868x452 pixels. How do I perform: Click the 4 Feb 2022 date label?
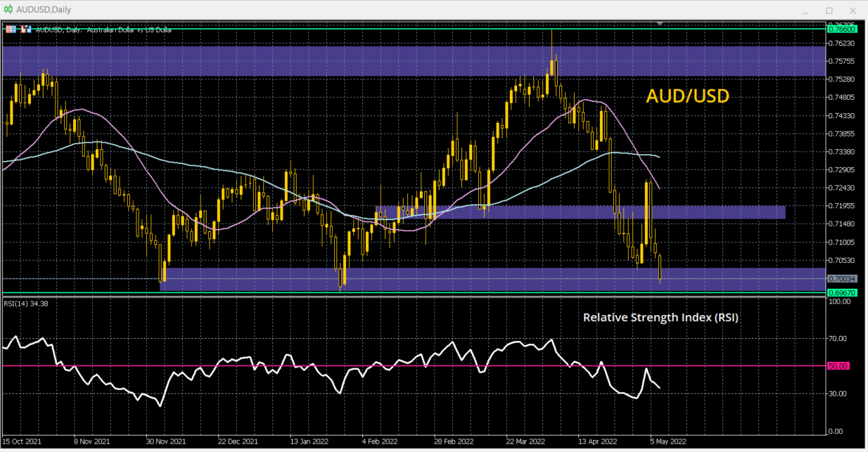tap(382, 443)
